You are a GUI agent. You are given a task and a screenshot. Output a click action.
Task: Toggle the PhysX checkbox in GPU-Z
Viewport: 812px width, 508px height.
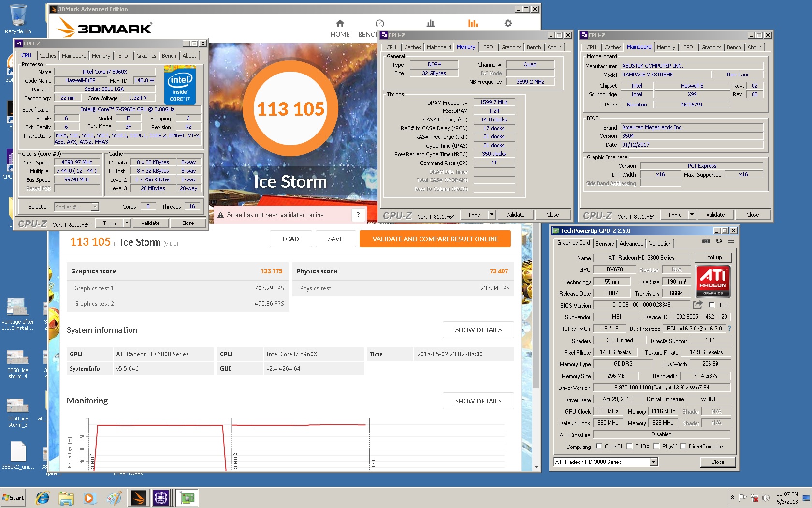(x=656, y=446)
